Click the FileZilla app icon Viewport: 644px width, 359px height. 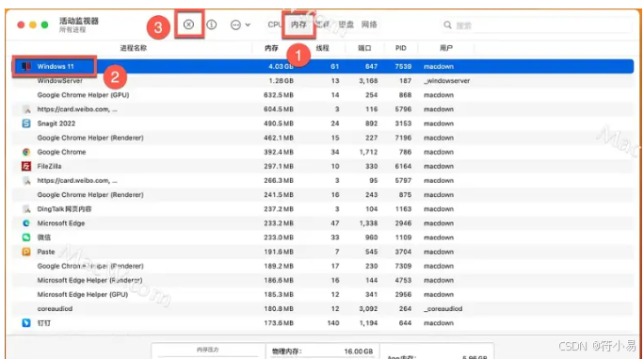click(x=26, y=166)
